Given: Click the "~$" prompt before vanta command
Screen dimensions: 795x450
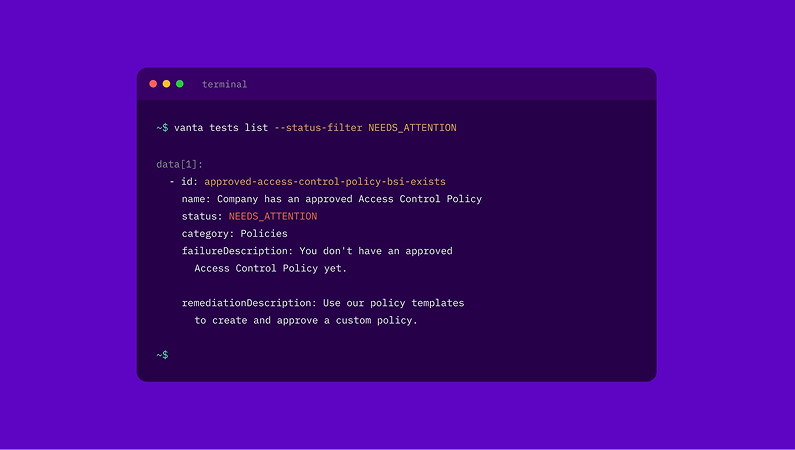Looking at the screenshot, I should click(x=162, y=128).
